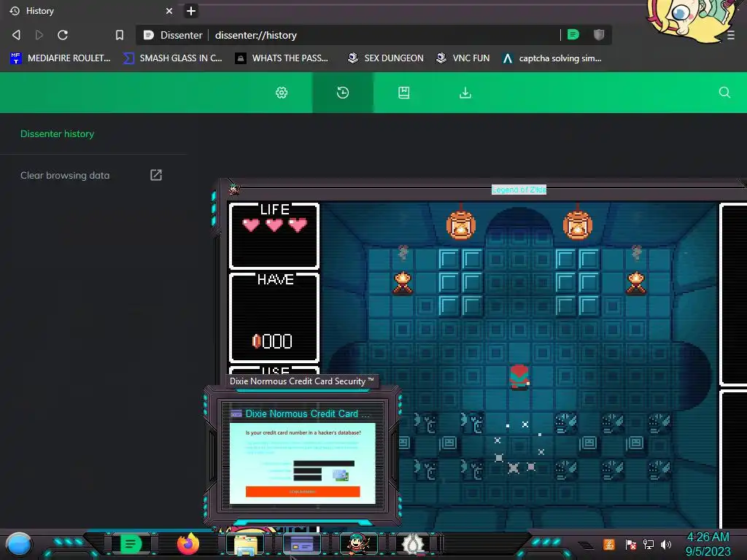Open the VNC FUN bookmark
747x560 pixels.
coord(462,58)
